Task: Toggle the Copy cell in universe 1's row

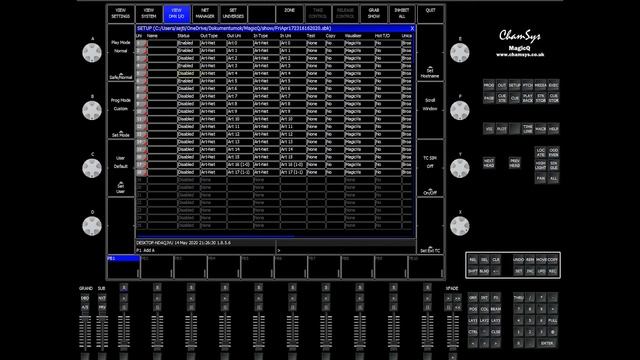Action: tap(334, 43)
